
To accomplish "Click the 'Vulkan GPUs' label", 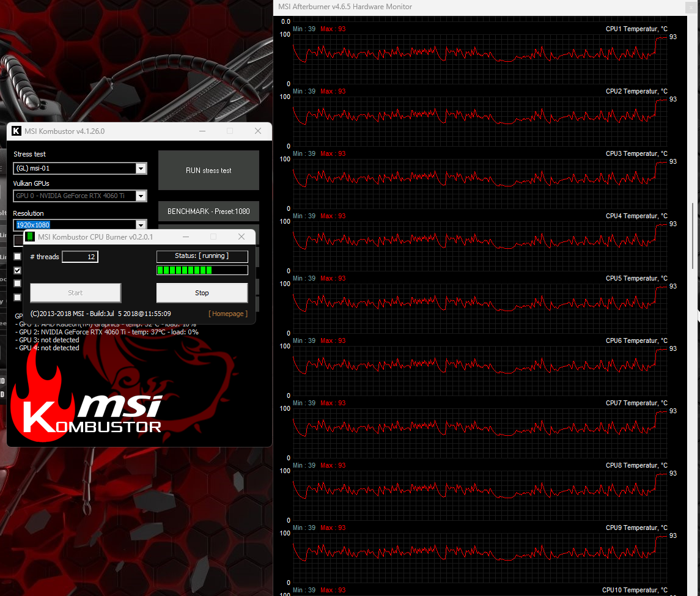I will pos(31,183).
